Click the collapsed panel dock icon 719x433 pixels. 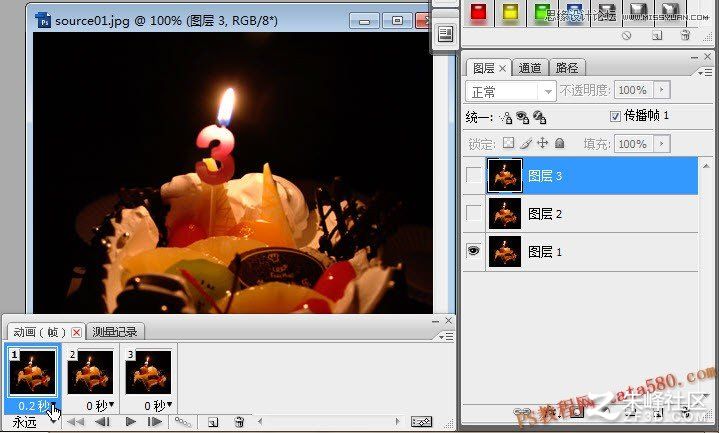445,34
